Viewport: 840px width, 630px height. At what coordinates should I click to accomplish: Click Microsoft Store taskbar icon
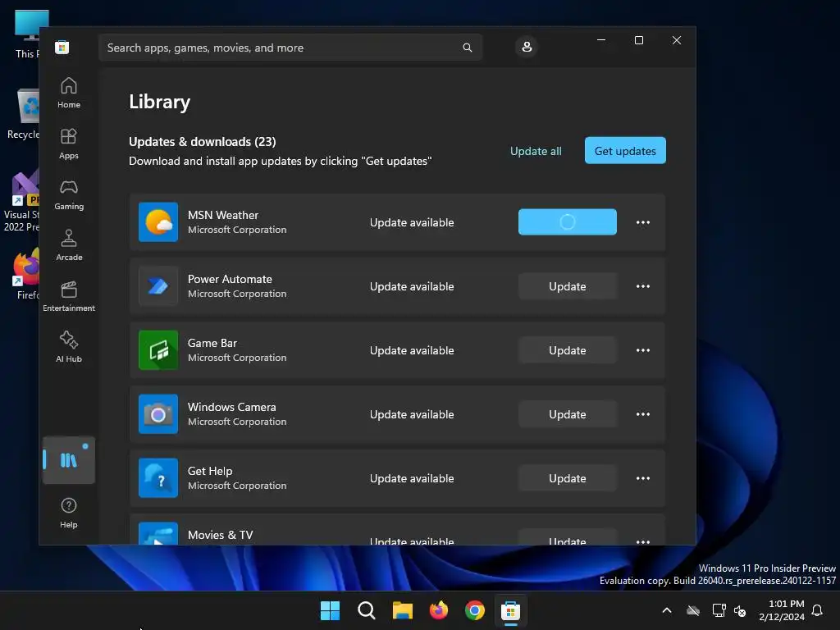pos(510,610)
